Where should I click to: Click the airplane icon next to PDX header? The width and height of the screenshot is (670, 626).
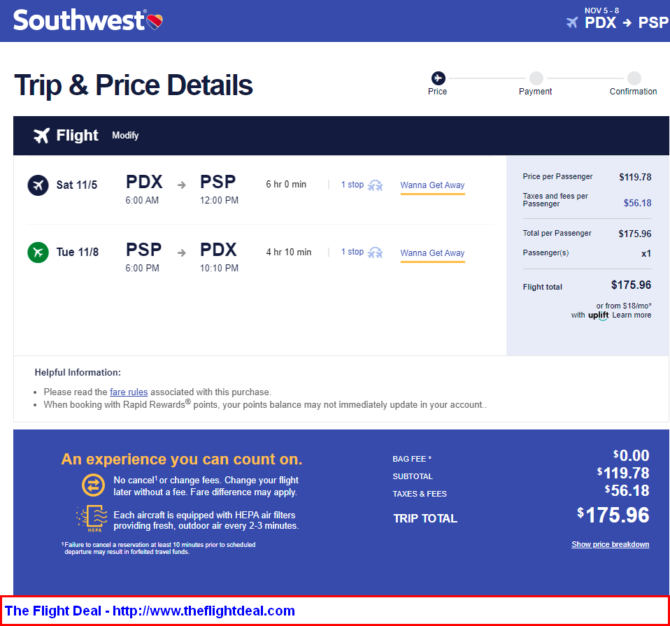pyautogui.click(x=572, y=22)
